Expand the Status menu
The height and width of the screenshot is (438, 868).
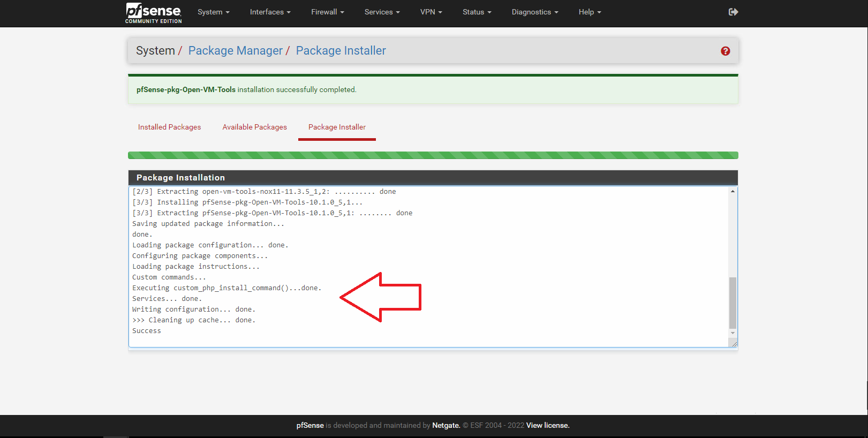point(477,12)
